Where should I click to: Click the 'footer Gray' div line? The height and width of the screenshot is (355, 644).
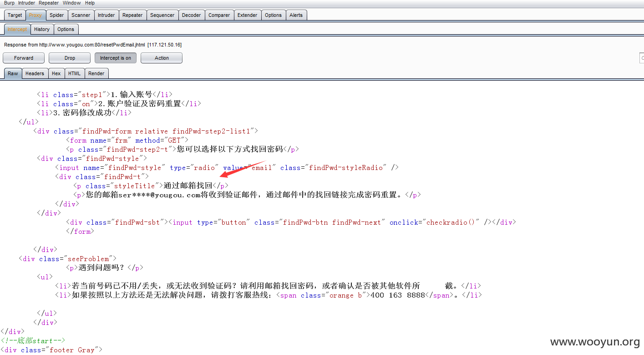click(x=51, y=350)
